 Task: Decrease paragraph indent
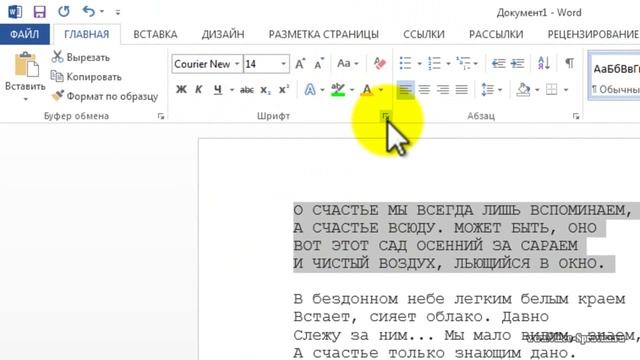click(498, 64)
